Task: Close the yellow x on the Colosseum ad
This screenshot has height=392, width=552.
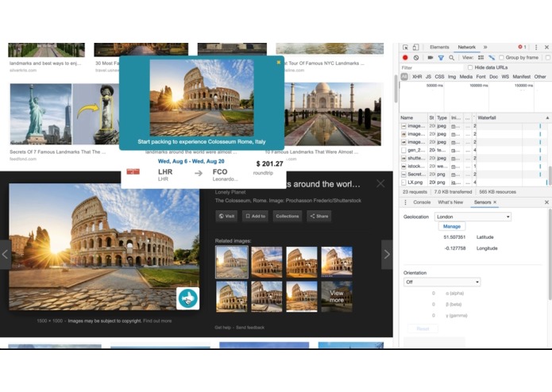Action: [x=279, y=62]
